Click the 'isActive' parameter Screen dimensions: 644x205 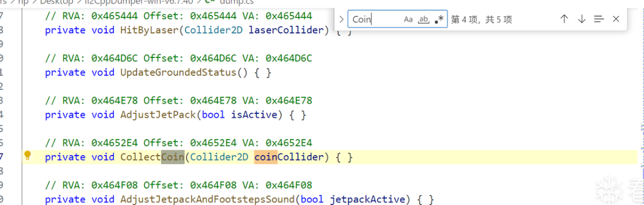(x=254, y=114)
